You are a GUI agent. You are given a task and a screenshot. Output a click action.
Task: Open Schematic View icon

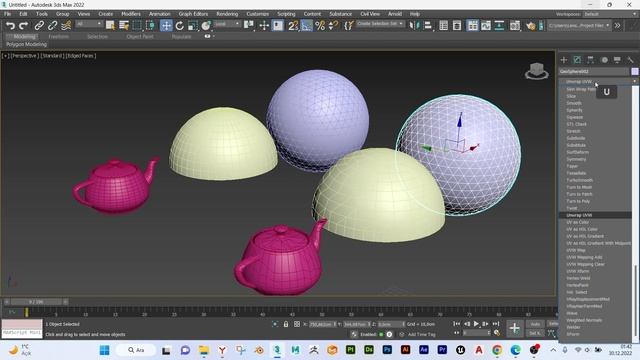click(499, 26)
